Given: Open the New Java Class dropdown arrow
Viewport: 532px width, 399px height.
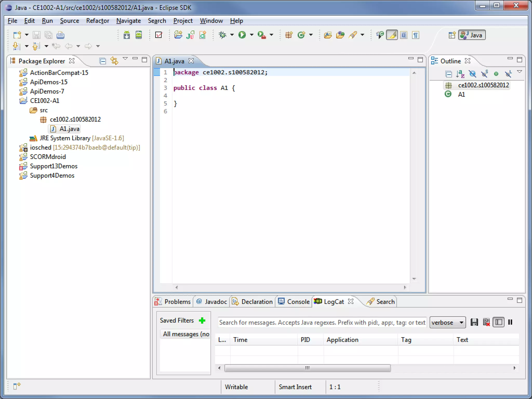Looking at the screenshot, I should (311, 35).
